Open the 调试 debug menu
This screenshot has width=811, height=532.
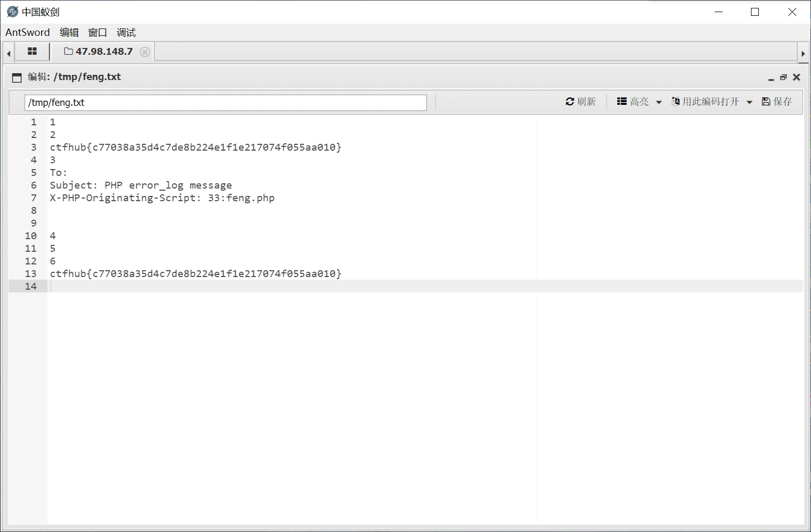click(x=126, y=32)
